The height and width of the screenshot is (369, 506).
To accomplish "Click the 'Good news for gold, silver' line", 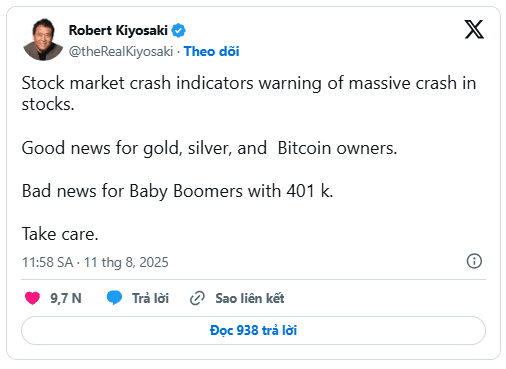I will pyautogui.click(x=209, y=148).
